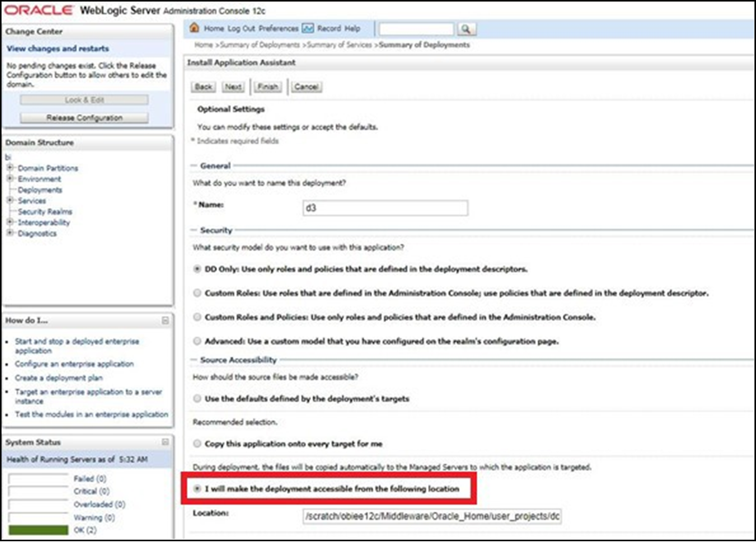Click the deployment Name input field

(385, 208)
